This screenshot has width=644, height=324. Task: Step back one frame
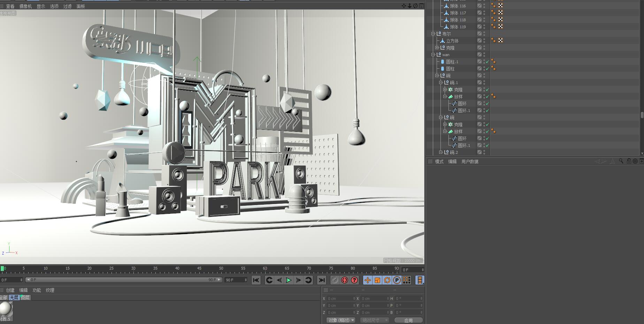click(x=279, y=280)
